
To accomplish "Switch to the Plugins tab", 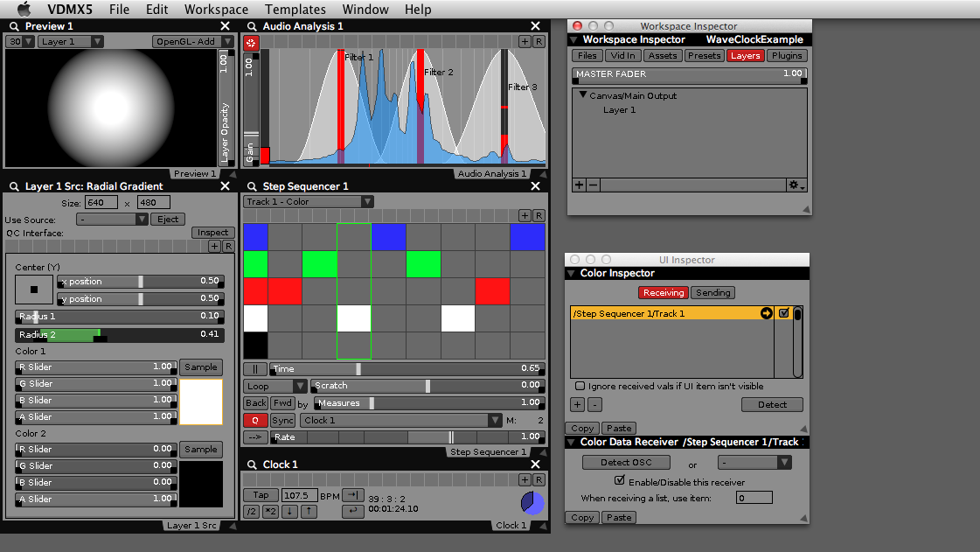I will 786,56.
